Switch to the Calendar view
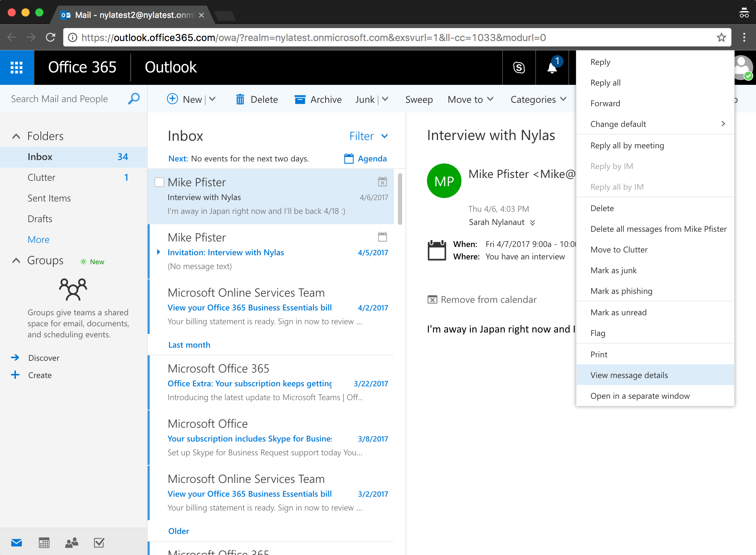The image size is (756, 555). pos(43,542)
